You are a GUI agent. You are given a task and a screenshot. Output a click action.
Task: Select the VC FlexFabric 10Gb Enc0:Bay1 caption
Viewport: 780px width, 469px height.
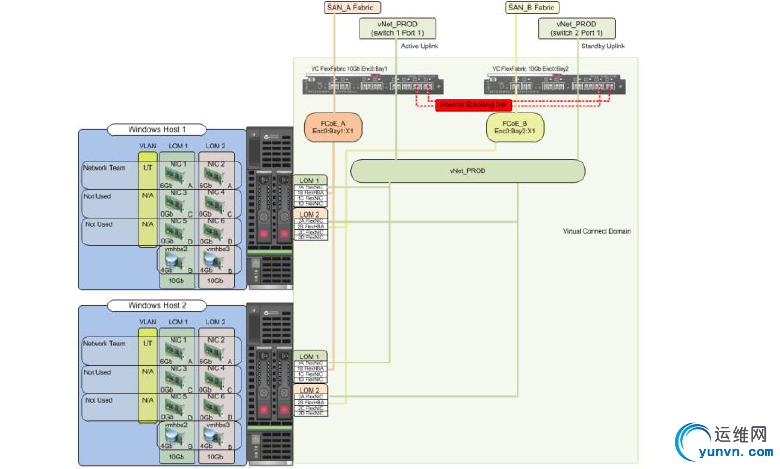pyautogui.click(x=349, y=69)
